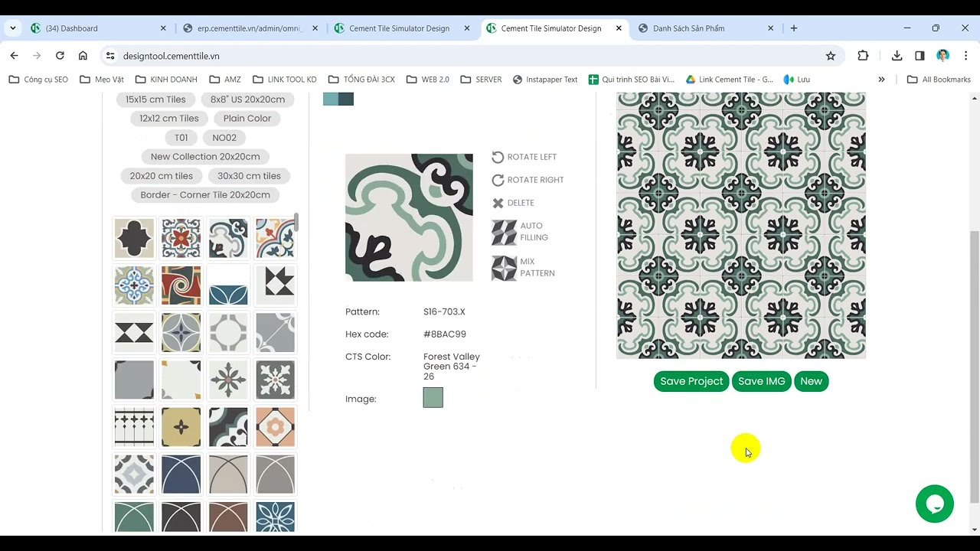Click the light teal swatch above the tile
The width and height of the screenshot is (980, 551).
[x=331, y=99]
